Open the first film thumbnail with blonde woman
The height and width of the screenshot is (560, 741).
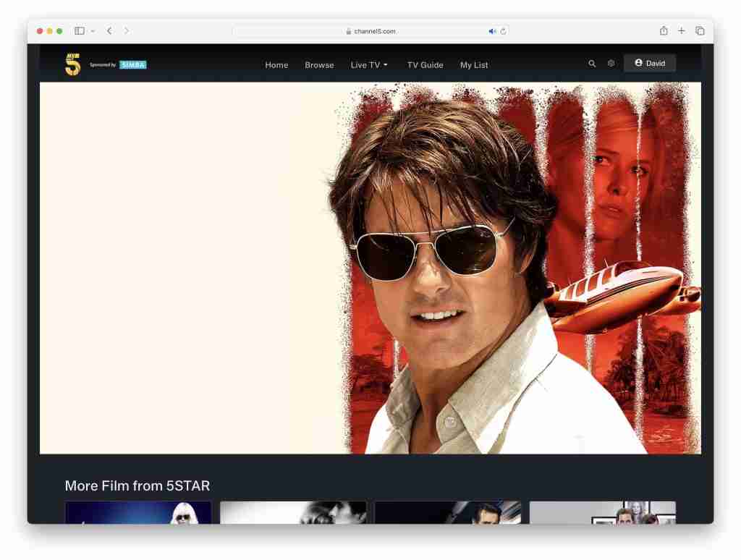138,512
